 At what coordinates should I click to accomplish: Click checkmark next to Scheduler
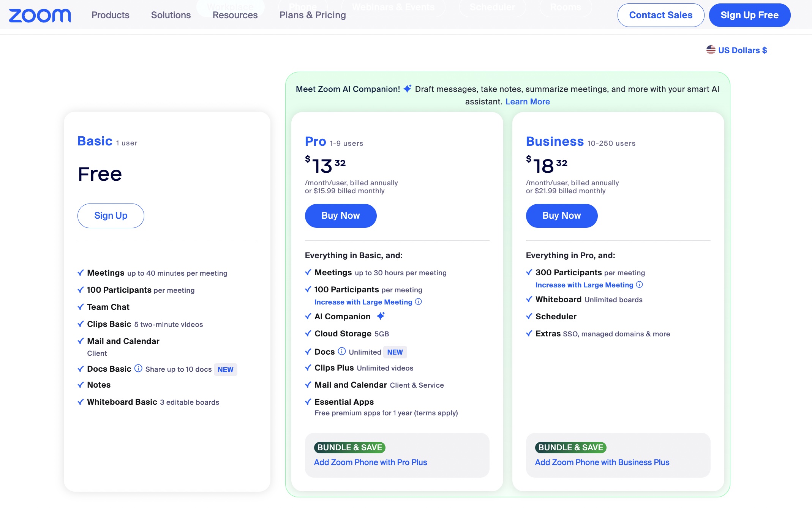tap(529, 316)
